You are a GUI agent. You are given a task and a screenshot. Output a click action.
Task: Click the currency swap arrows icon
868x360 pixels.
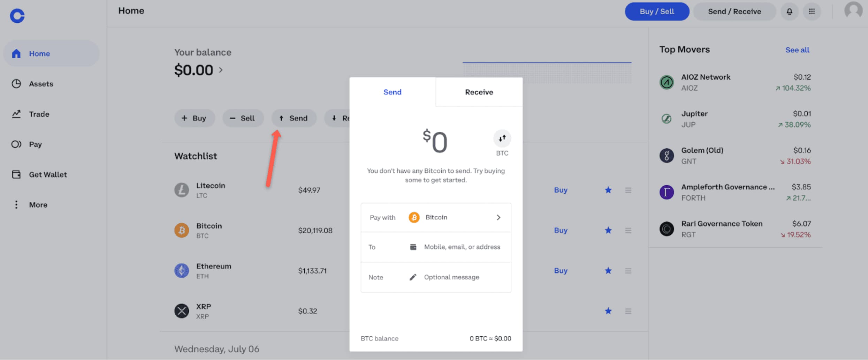pos(502,138)
